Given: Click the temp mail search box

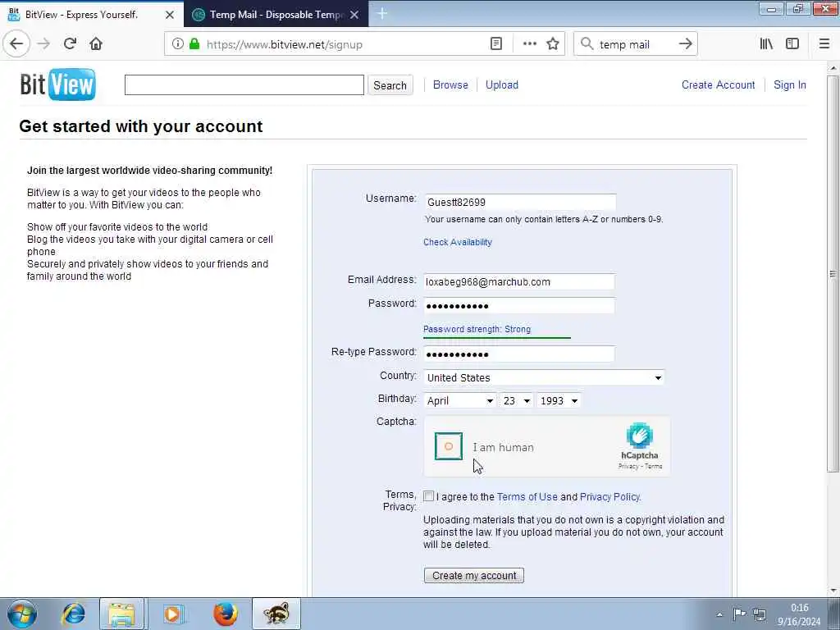Looking at the screenshot, I should coord(635,44).
